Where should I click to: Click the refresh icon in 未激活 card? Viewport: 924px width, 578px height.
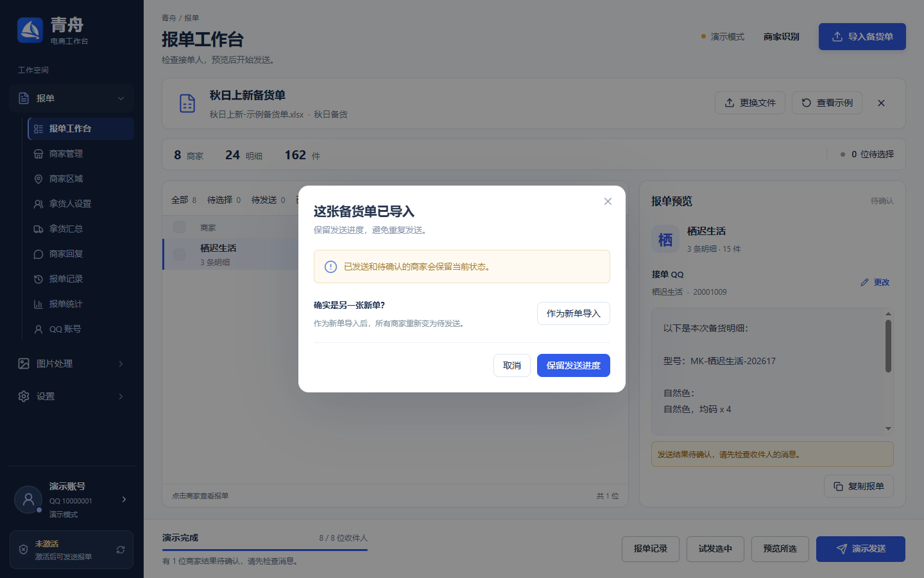[120, 550]
